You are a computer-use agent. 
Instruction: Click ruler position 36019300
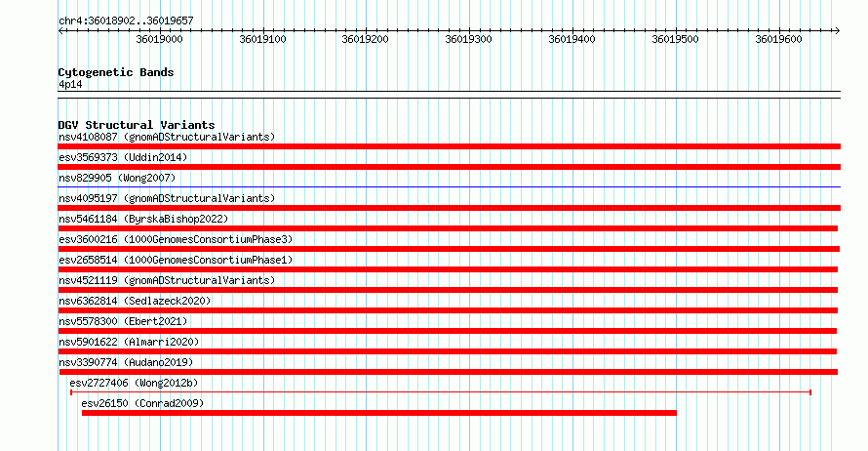click(x=469, y=39)
